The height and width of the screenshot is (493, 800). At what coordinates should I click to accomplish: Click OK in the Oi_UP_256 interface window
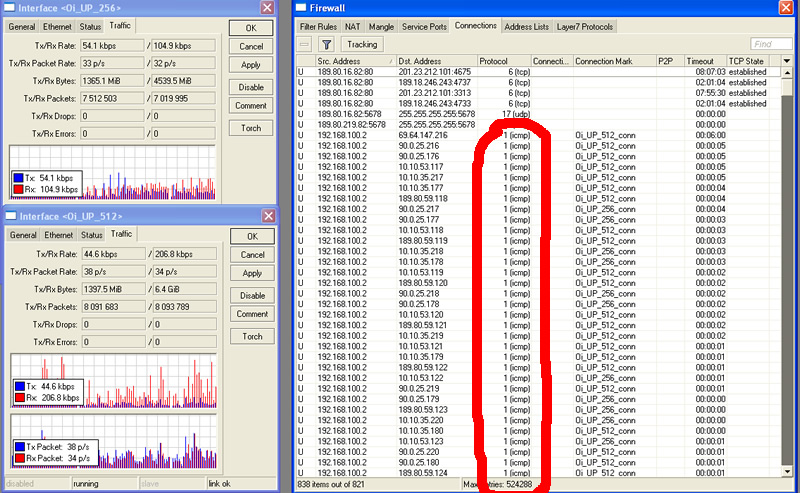click(x=251, y=28)
